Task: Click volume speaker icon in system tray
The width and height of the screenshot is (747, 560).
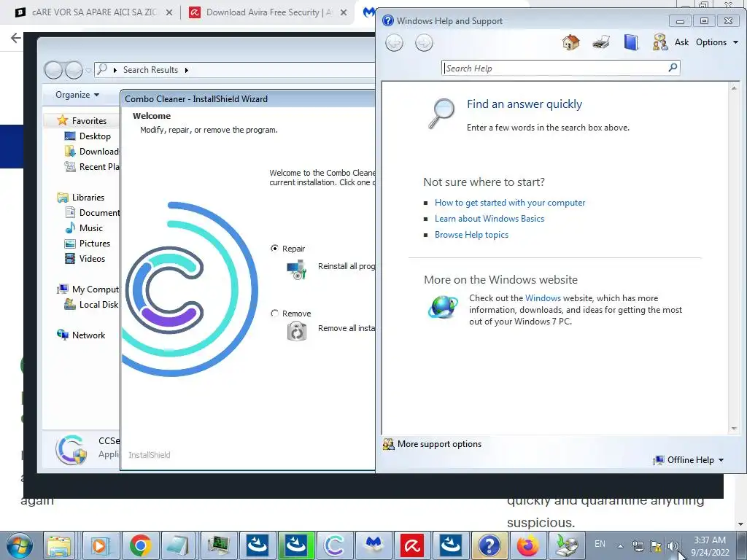Action: pyautogui.click(x=673, y=546)
